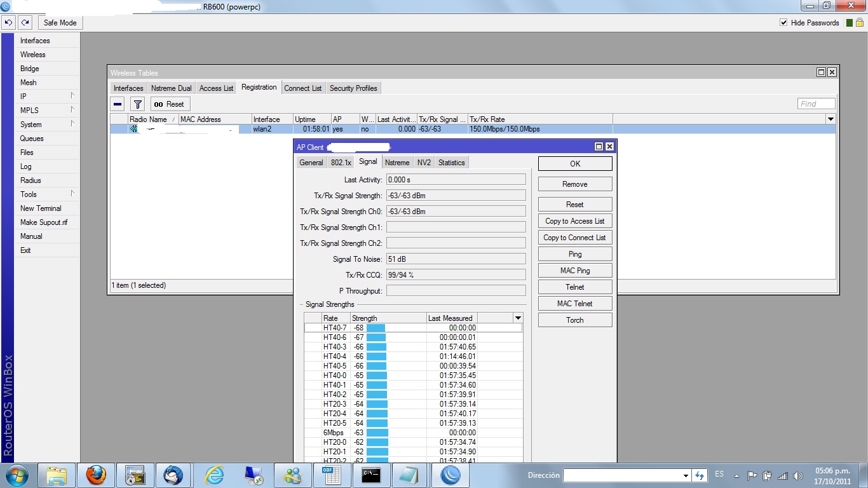
Task: Click the refresh icon beside Dirección field
Action: click(x=700, y=475)
